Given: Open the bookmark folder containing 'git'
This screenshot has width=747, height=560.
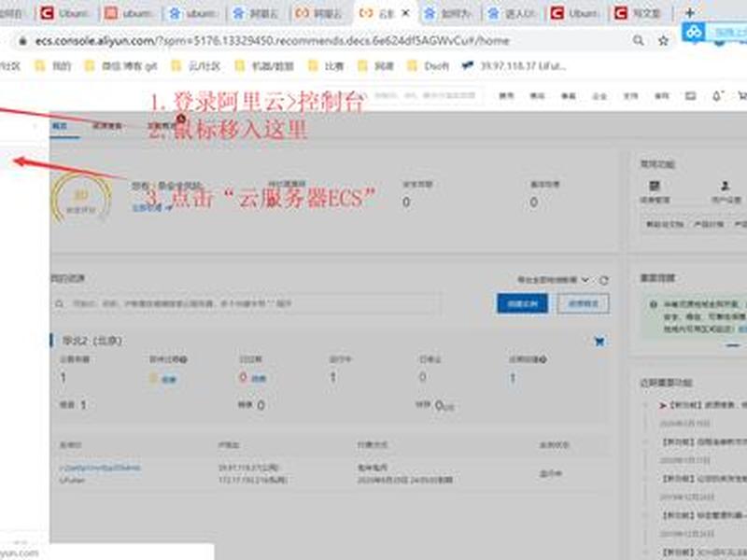Looking at the screenshot, I should click(x=120, y=66).
